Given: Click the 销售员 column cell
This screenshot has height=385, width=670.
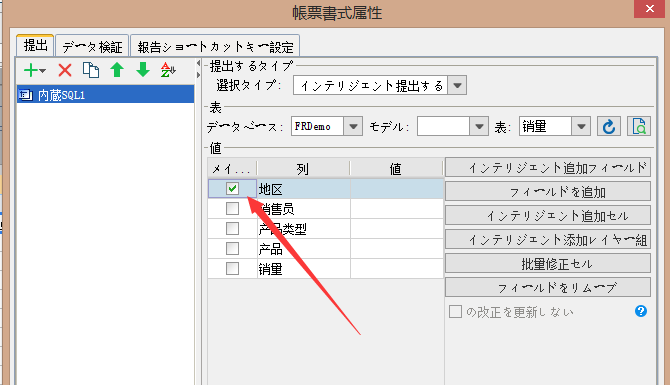Looking at the screenshot, I should [x=304, y=209].
